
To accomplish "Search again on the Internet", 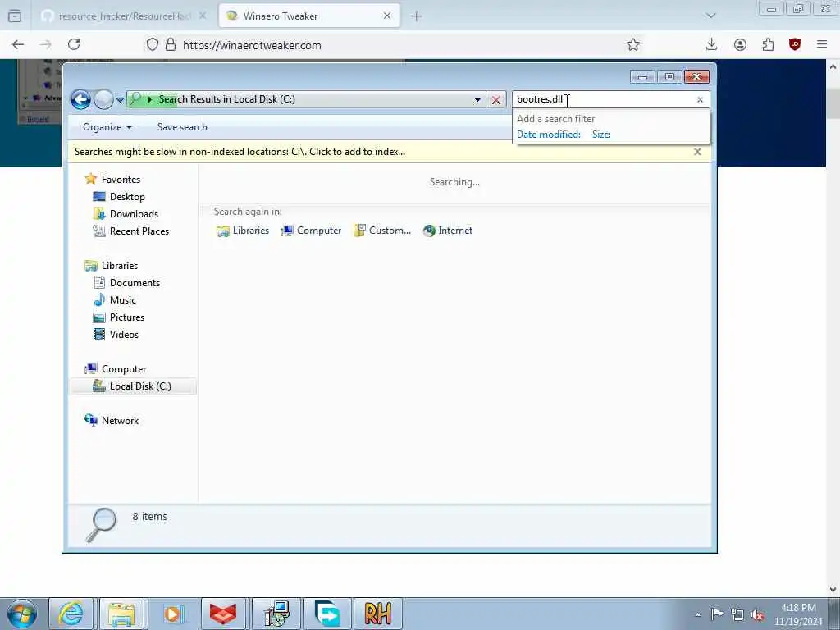I will click(x=448, y=231).
